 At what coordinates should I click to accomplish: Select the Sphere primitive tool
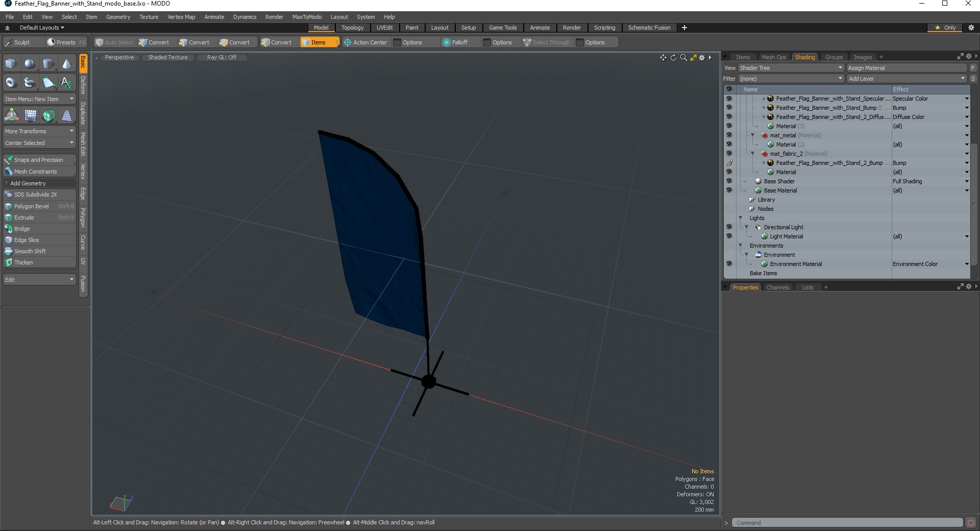30,64
